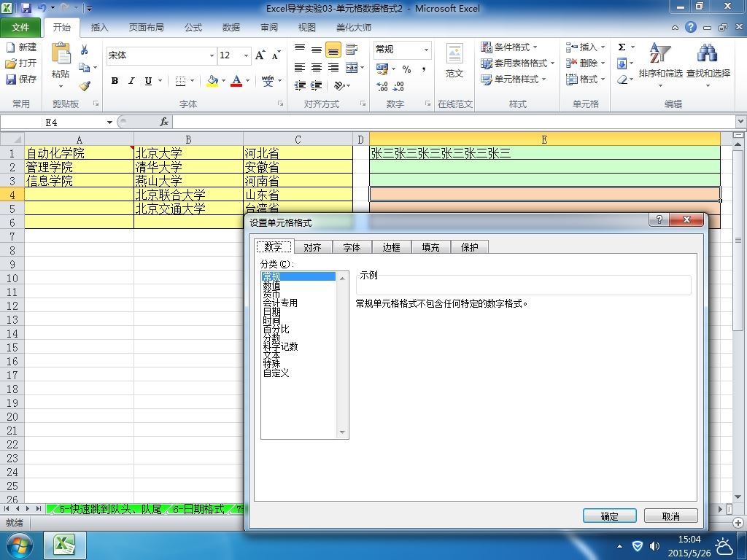Click the Decrease Decimal icon

tap(398, 86)
